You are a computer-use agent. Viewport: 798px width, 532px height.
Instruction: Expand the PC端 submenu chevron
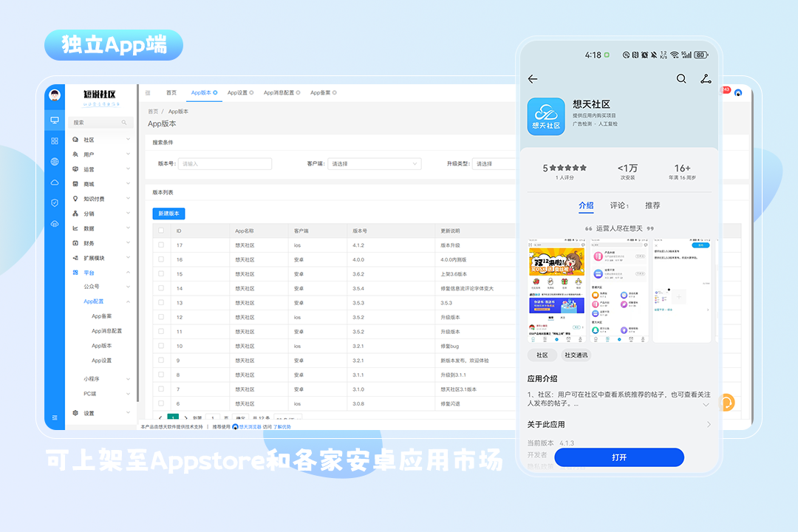[129, 394]
